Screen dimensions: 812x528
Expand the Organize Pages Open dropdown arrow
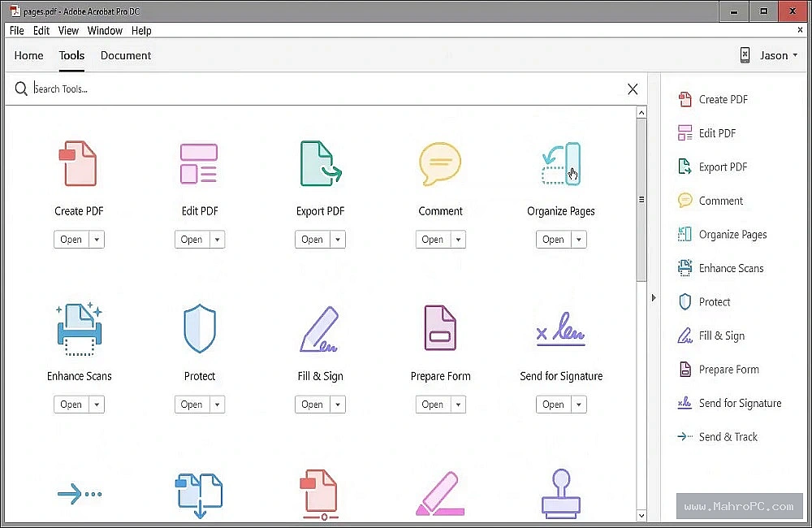pos(579,240)
